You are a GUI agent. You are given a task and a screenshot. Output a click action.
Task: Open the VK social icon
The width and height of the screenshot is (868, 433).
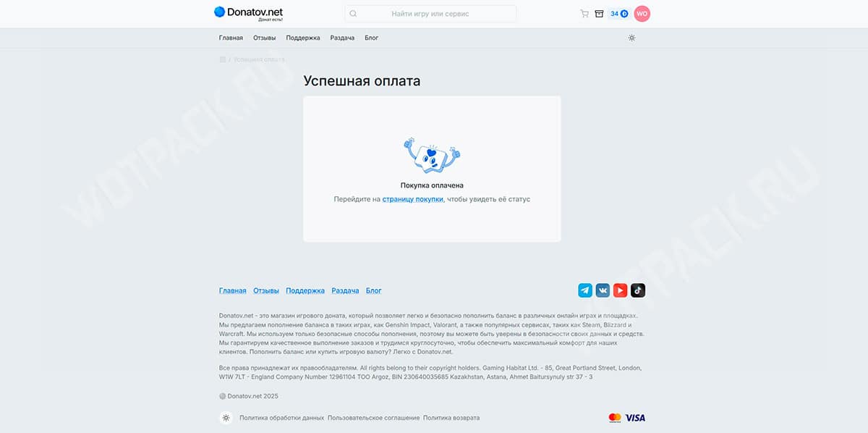(603, 290)
